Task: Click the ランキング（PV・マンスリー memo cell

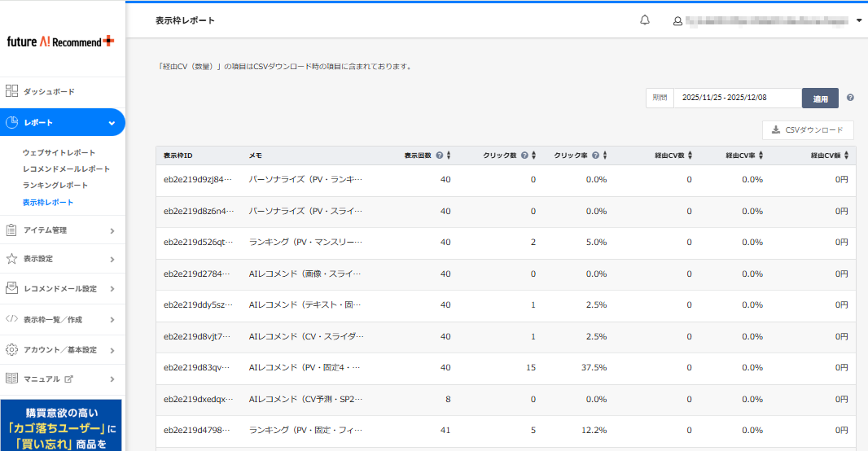Action: click(x=305, y=242)
